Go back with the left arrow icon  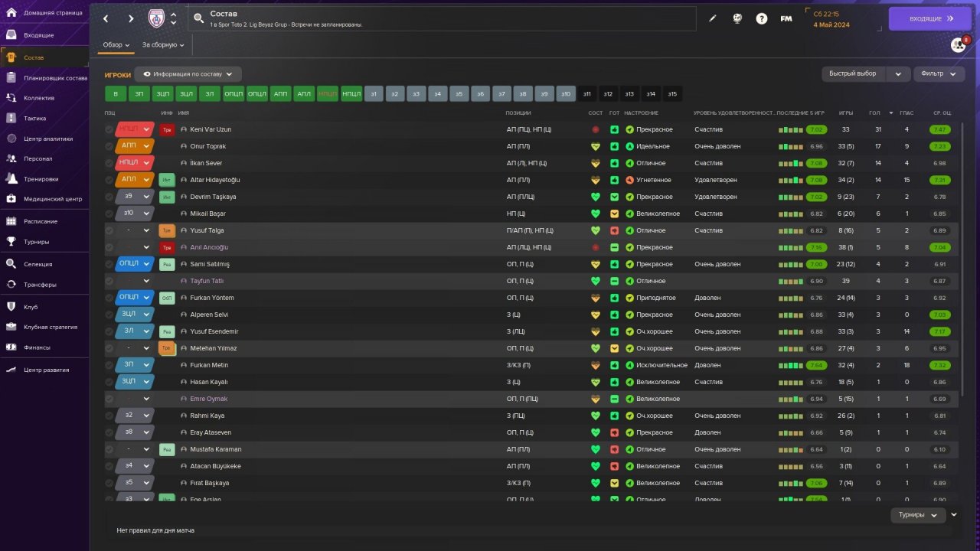point(106,18)
